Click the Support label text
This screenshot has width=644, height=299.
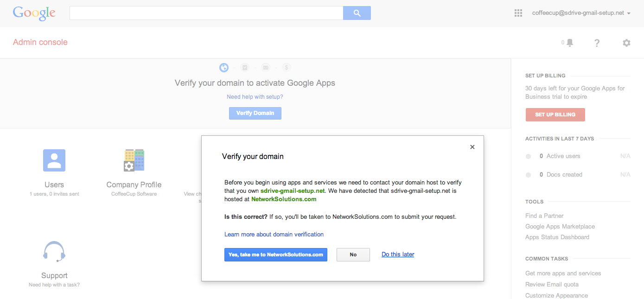point(54,275)
